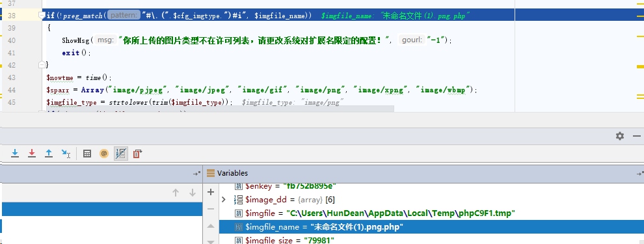Click the Step Out up-arrow icon
The height and width of the screenshot is (244, 644).
(49, 154)
